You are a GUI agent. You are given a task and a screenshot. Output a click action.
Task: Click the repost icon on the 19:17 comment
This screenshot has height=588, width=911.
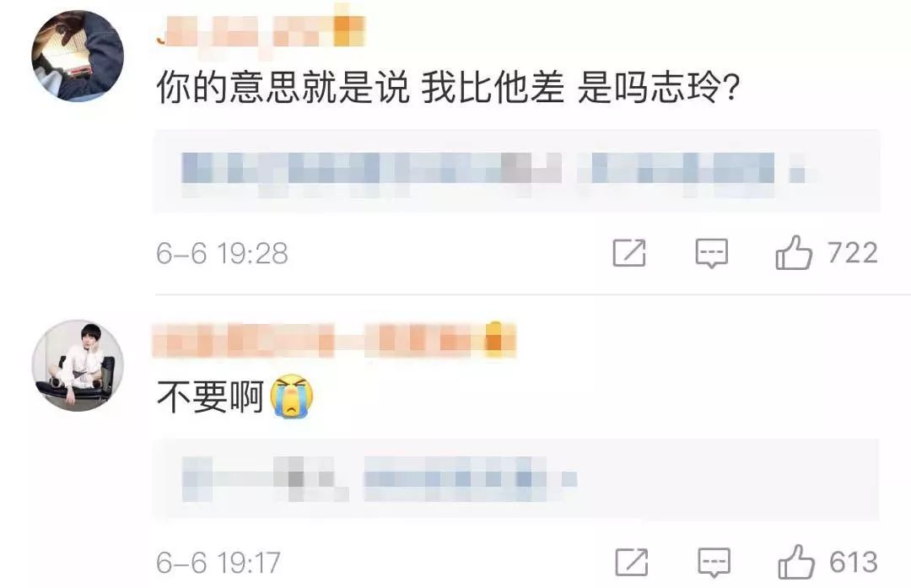[632, 563]
